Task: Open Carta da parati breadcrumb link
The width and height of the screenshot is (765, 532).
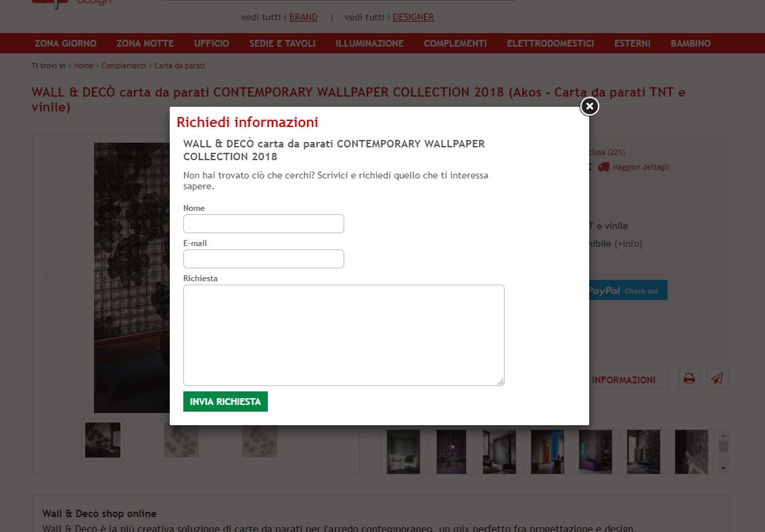Action: coord(179,66)
